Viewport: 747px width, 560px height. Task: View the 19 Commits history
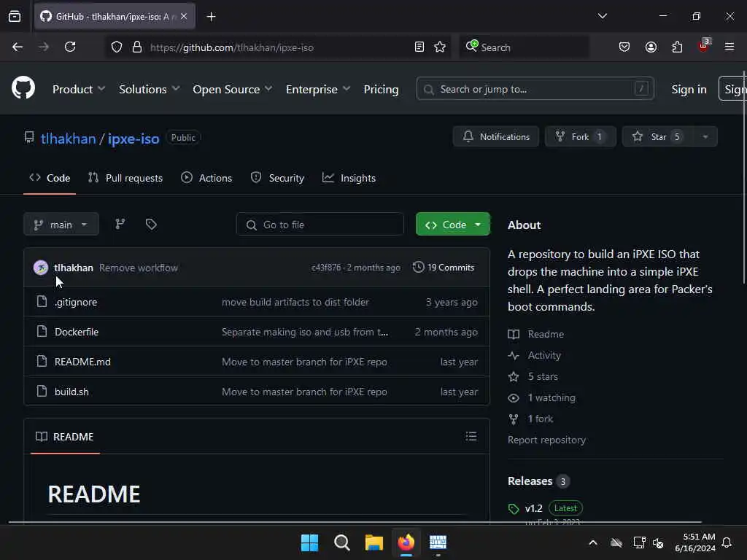pyautogui.click(x=444, y=267)
